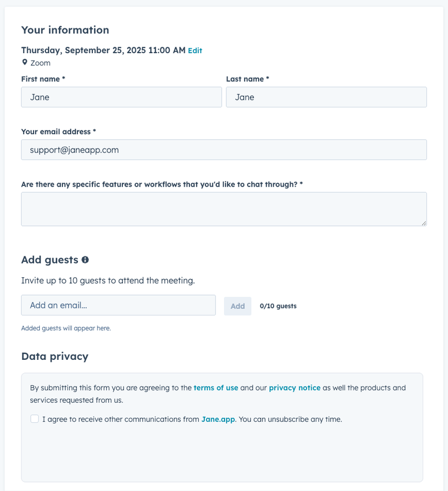Click the location pin icon beside Zoom

[x=24, y=62]
